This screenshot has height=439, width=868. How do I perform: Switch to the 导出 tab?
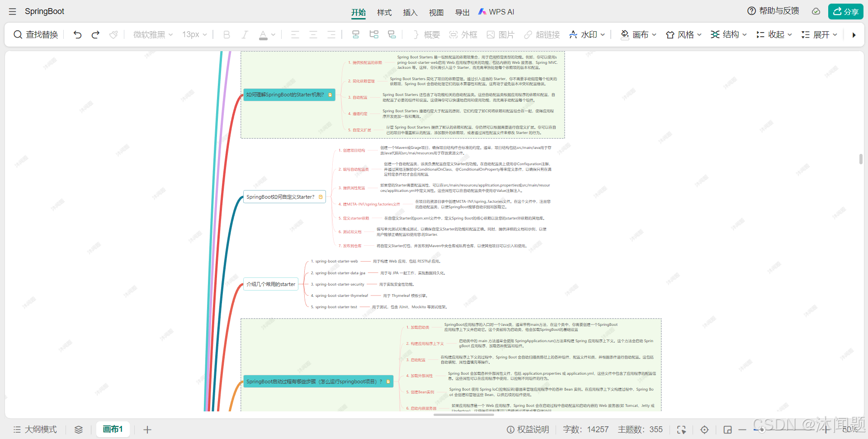coord(462,12)
